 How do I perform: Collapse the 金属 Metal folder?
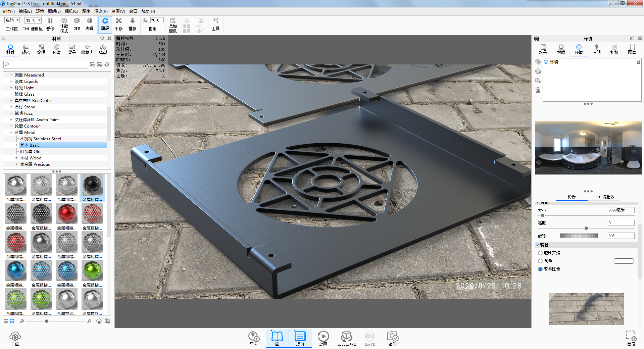11,133
